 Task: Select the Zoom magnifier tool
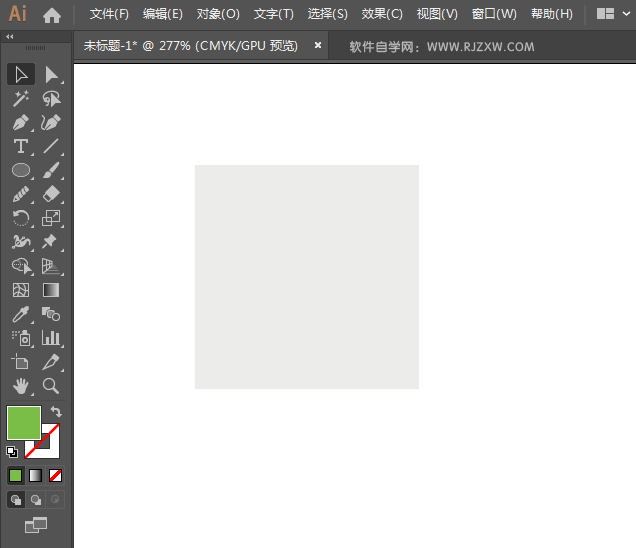pos(51,386)
